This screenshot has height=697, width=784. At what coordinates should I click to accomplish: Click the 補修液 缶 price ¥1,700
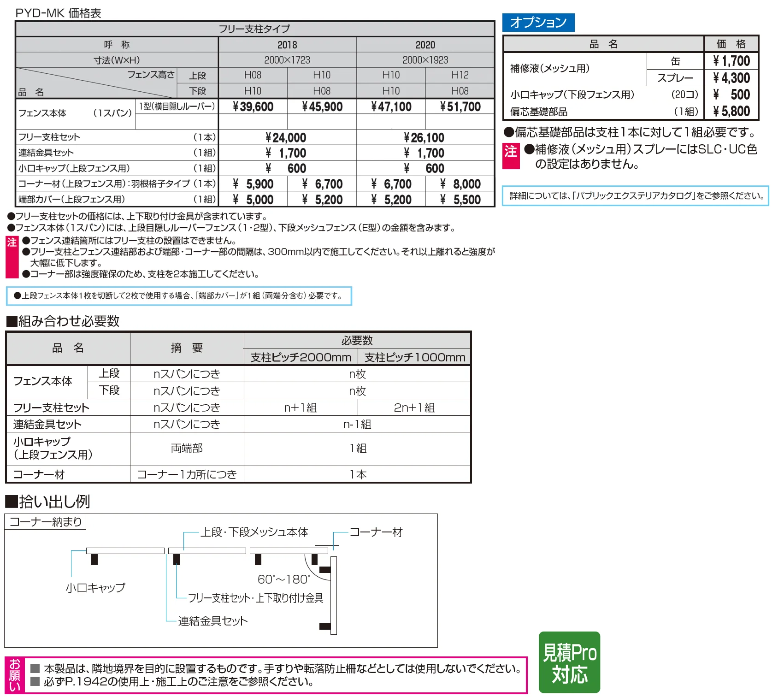point(731,61)
